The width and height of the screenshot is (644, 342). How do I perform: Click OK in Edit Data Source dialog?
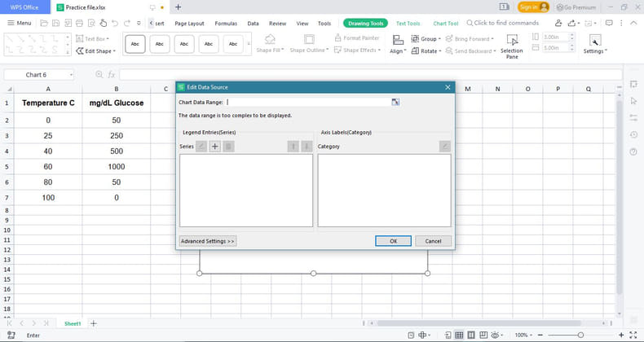pos(393,241)
